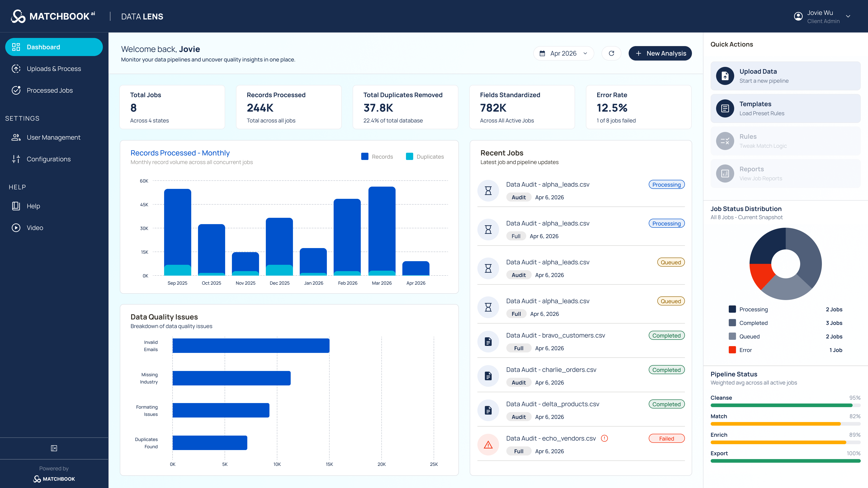Click the document icon for delta_products.csv
Screen dimensions: 868x488
coord(488,410)
